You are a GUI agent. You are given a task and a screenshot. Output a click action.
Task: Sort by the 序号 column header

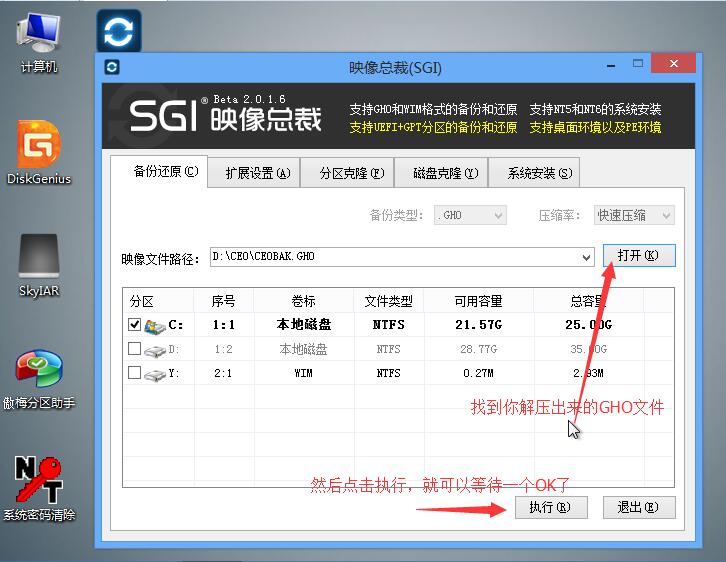(x=224, y=301)
